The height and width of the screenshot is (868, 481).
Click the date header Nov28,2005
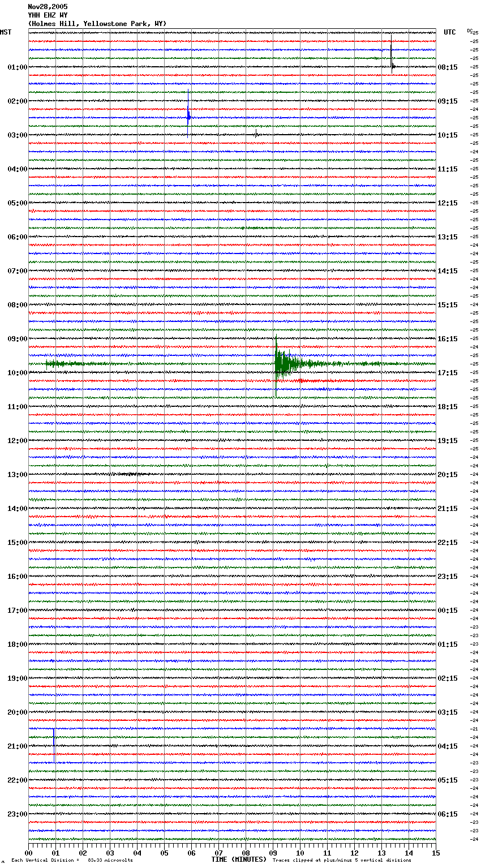click(48, 7)
